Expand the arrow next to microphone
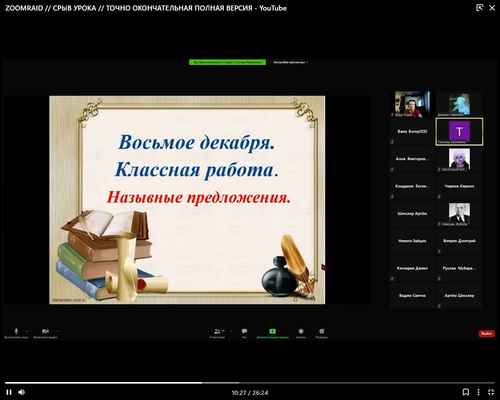This screenshot has width=500, height=400. [27, 331]
